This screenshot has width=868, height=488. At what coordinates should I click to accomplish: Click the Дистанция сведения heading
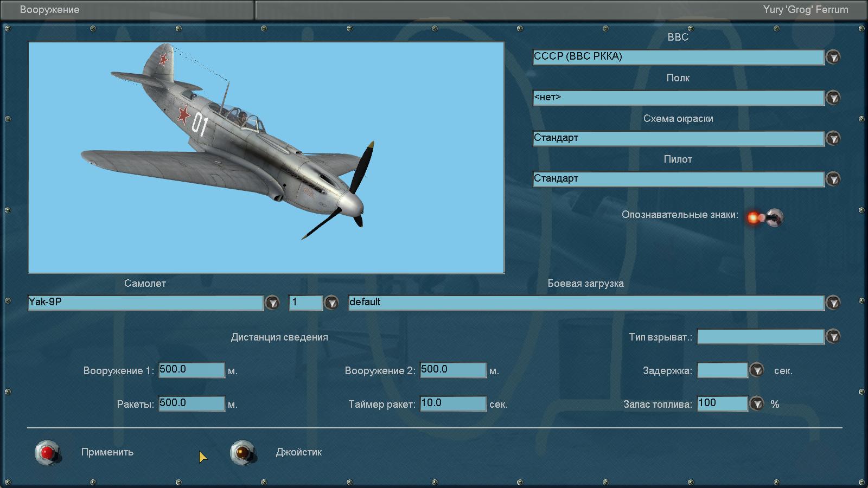[x=279, y=337]
